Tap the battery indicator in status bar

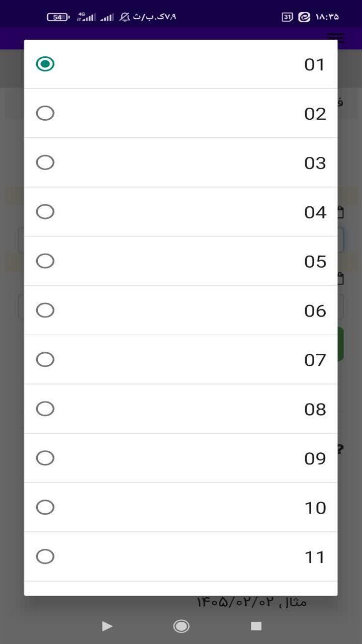pos(58,17)
